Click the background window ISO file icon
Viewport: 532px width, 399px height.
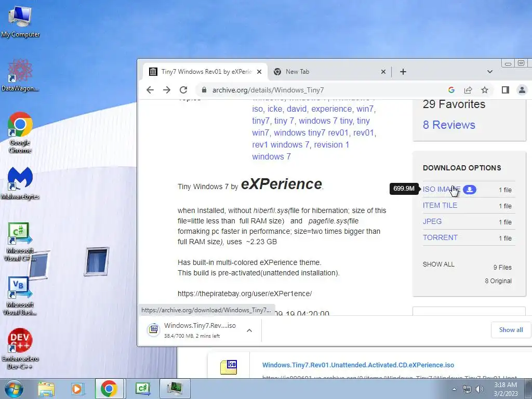click(x=229, y=367)
